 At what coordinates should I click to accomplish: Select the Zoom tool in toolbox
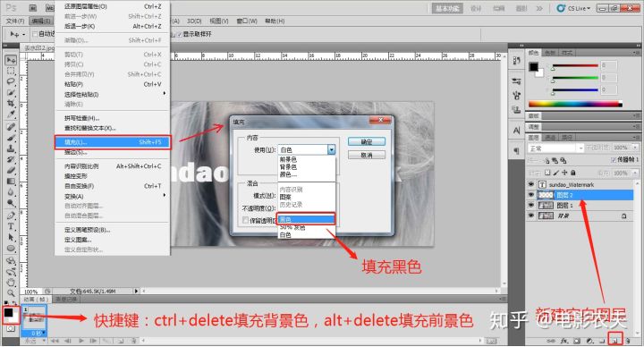[x=11, y=292]
